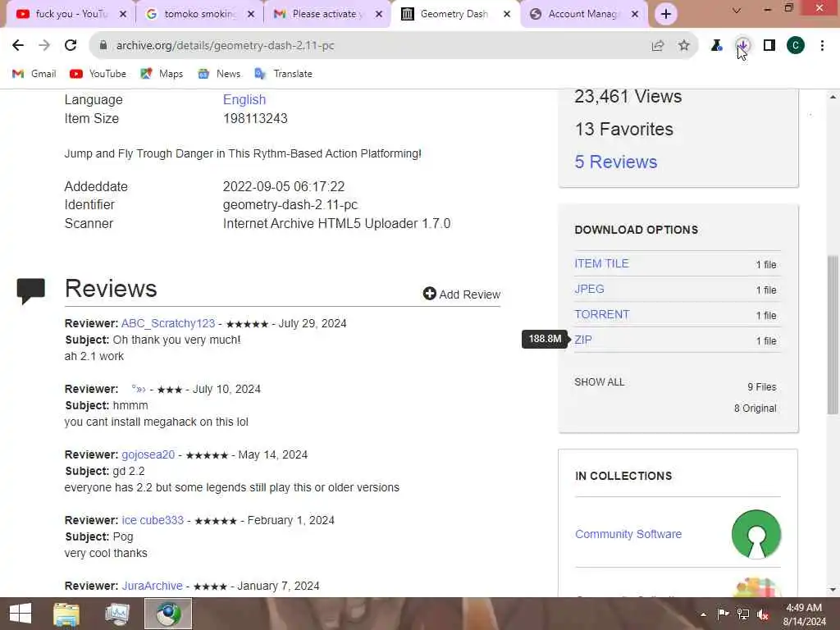Switch to the tomoko smoking Google tab
The image size is (840, 630).
pos(199,14)
